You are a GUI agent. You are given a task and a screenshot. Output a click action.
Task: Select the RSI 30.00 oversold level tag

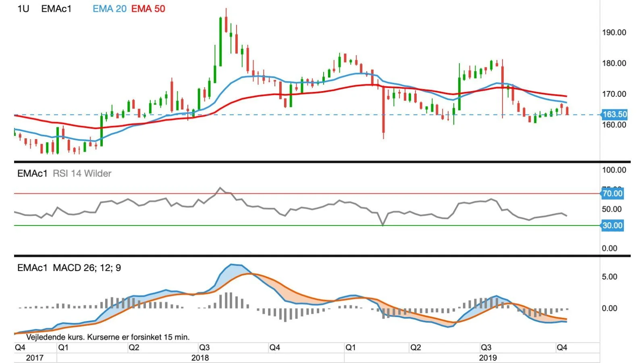pyautogui.click(x=612, y=225)
